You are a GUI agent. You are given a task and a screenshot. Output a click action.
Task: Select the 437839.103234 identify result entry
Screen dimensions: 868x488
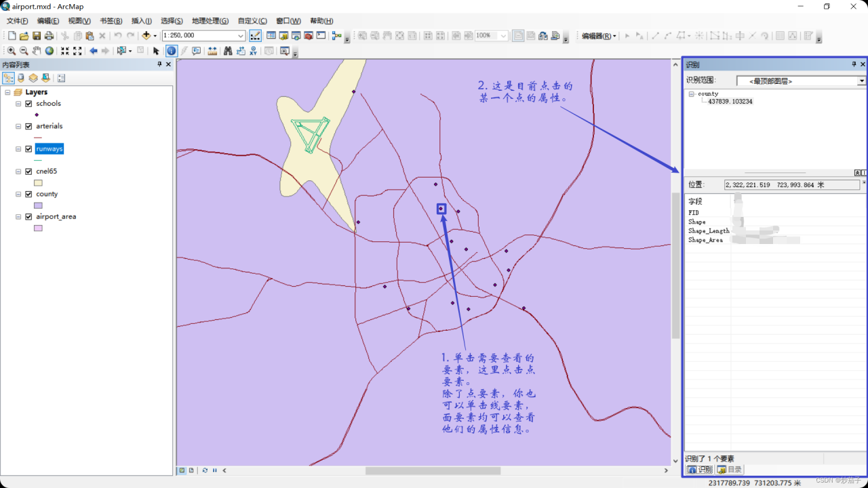point(730,102)
